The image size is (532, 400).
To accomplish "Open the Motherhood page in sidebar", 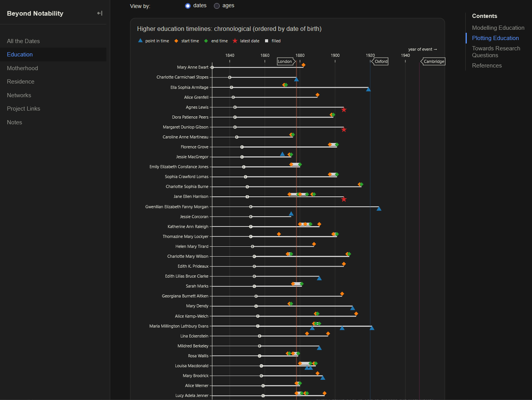I will tap(23, 68).
